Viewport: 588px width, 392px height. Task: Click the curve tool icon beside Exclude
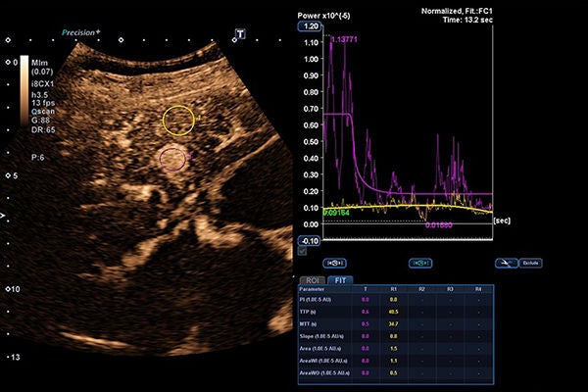(507, 263)
